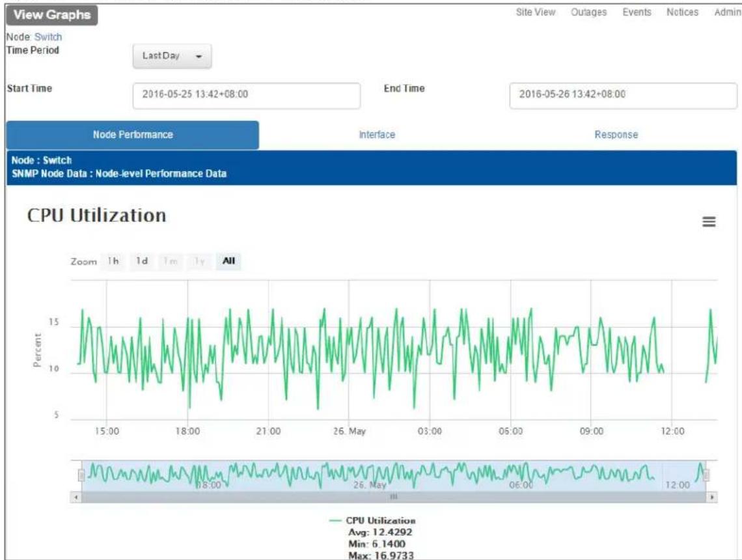Set chart zoom to 1d
This screenshot has width=742, height=560.
click(142, 261)
